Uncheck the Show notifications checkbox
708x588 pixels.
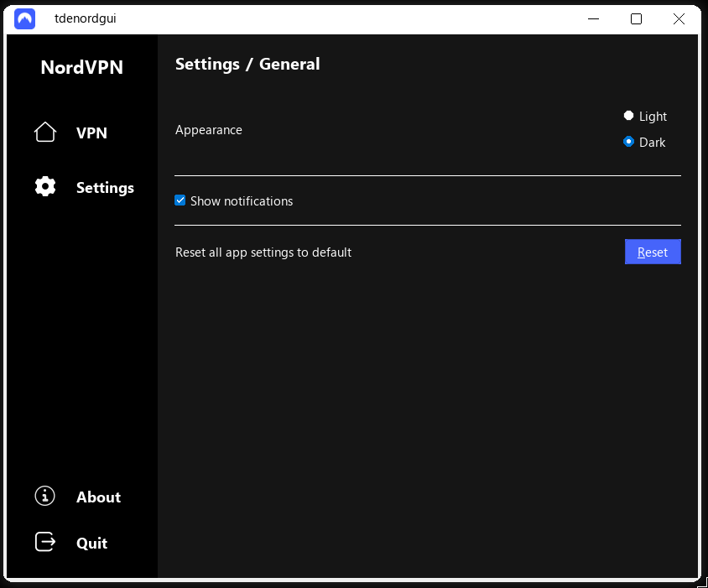(180, 200)
